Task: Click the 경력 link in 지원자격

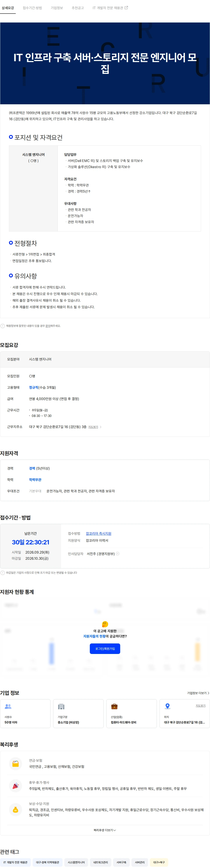Action: (32, 468)
